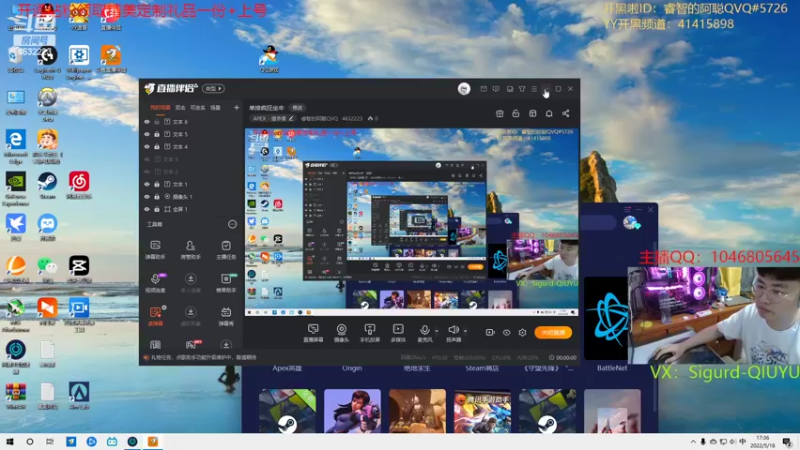The image size is (800, 450).
Task: Mute the speaker in bottom toolbar
Action: [453, 333]
